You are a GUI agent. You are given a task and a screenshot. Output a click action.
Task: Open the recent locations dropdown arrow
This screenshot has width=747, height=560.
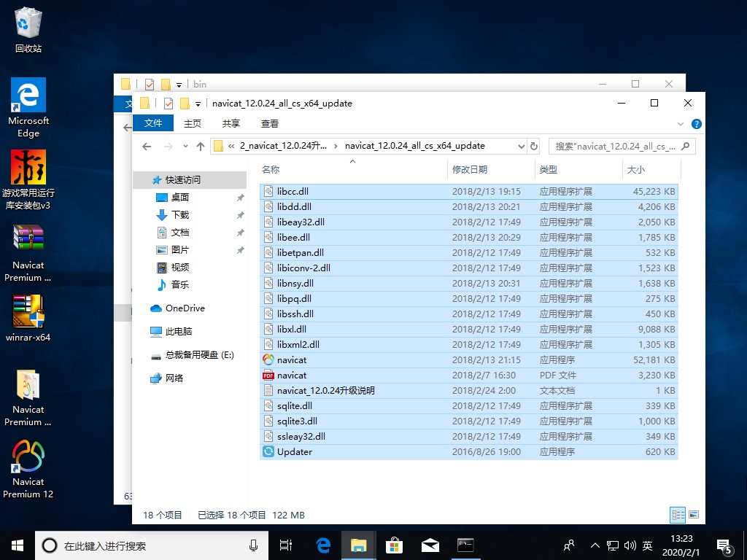coord(185,147)
